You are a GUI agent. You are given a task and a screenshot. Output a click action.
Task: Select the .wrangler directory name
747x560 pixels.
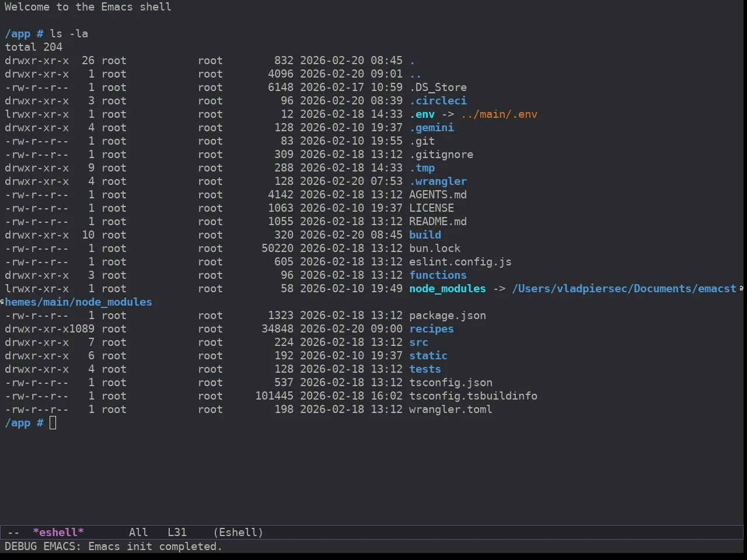tap(438, 181)
